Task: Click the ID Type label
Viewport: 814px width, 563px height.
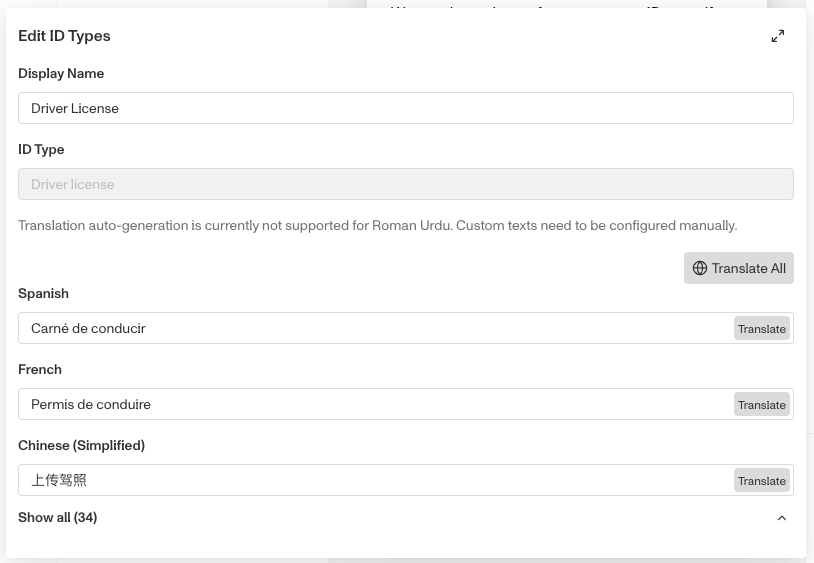Action: pos(41,149)
